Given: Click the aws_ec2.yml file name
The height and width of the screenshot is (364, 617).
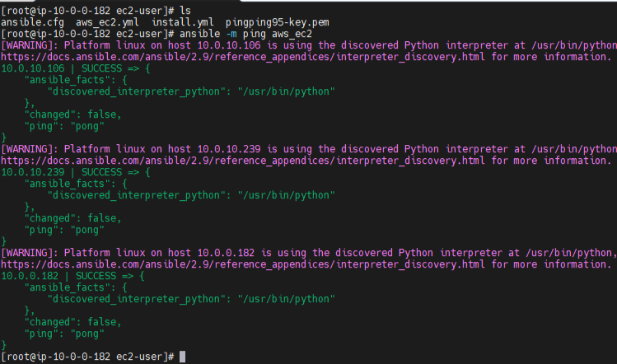Looking at the screenshot, I should coord(107,22).
